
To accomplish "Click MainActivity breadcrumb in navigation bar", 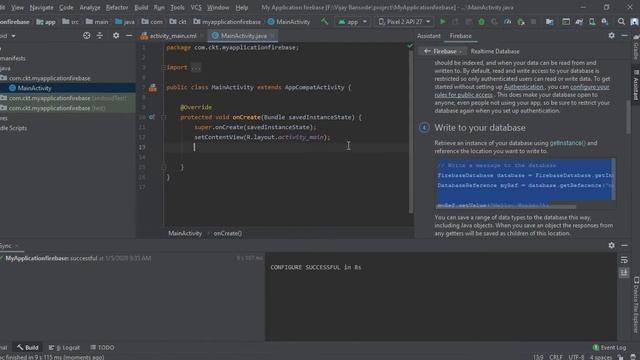I will (289, 22).
